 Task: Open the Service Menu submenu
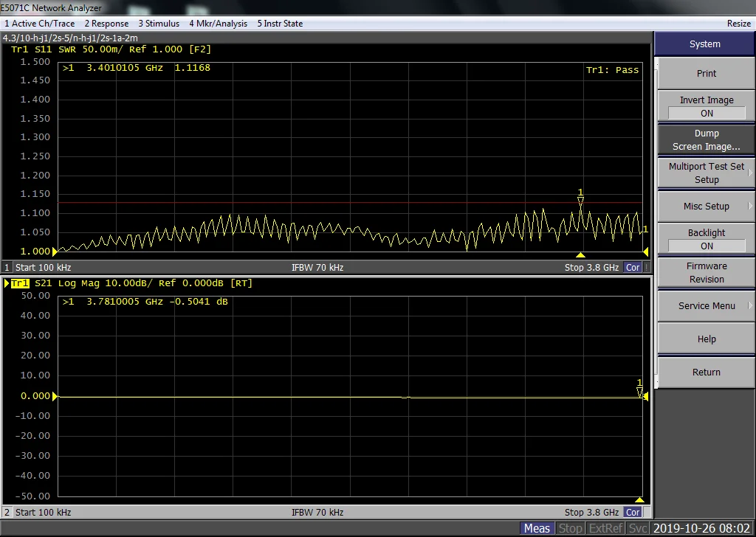point(706,306)
